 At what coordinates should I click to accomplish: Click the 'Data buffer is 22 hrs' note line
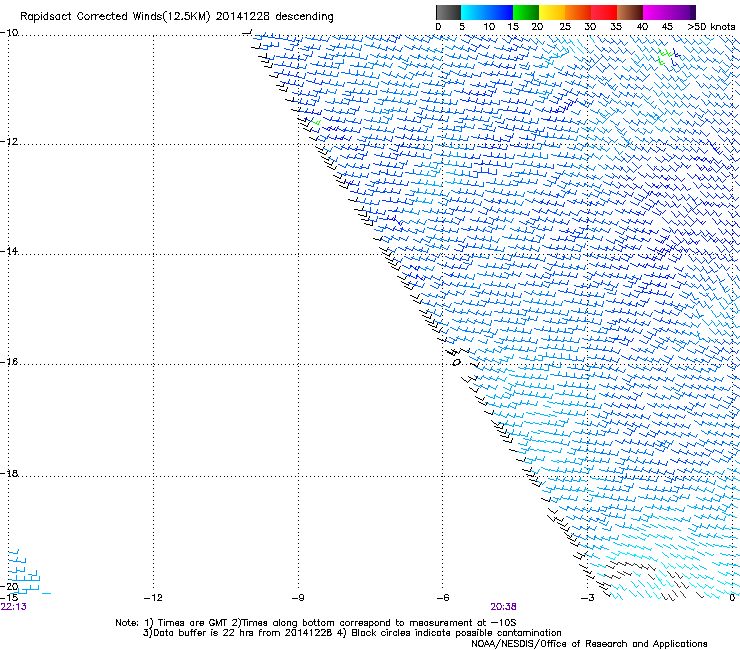tap(352, 633)
